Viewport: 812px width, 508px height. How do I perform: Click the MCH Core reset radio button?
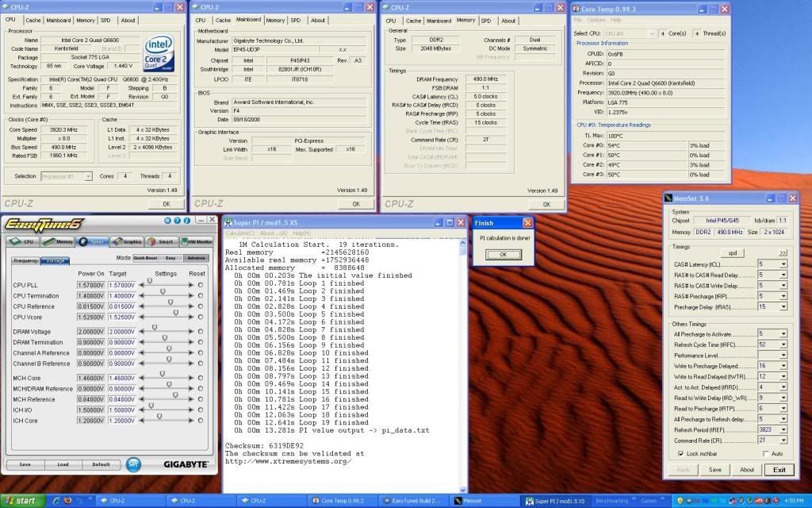(x=201, y=378)
